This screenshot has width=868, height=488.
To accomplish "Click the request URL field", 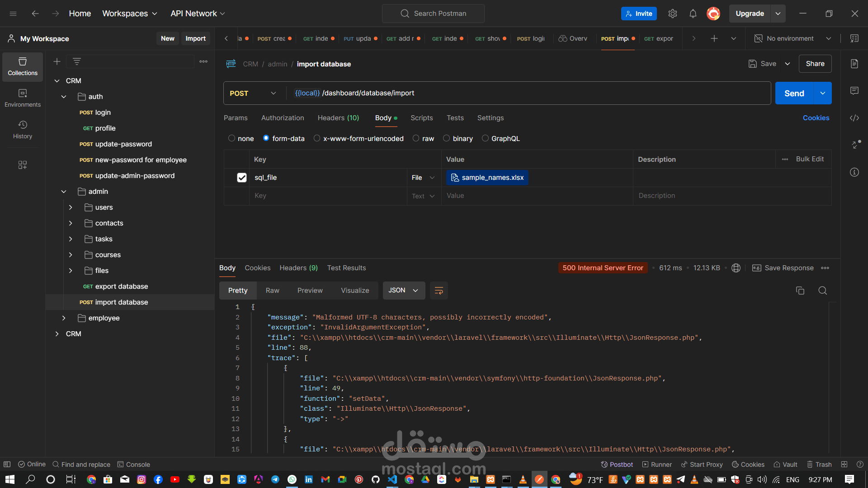I will point(529,93).
